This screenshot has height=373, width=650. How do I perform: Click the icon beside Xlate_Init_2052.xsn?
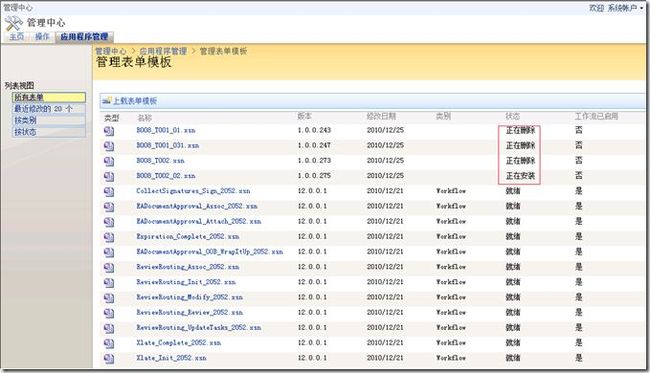coord(109,359)
